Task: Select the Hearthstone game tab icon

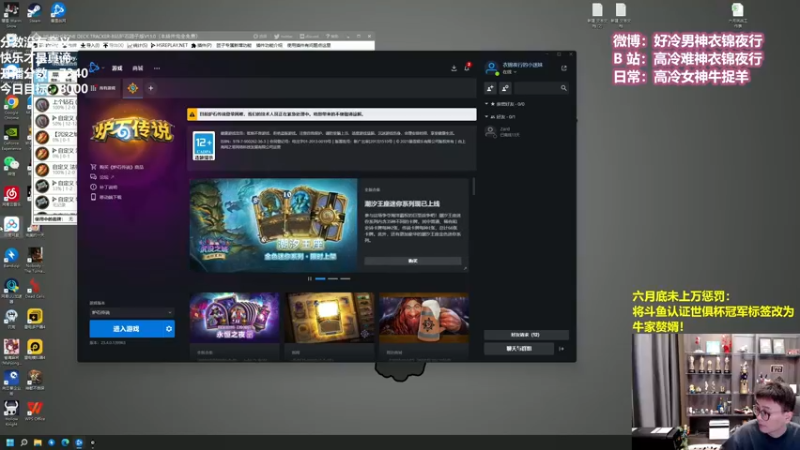Action: [133, 88]
